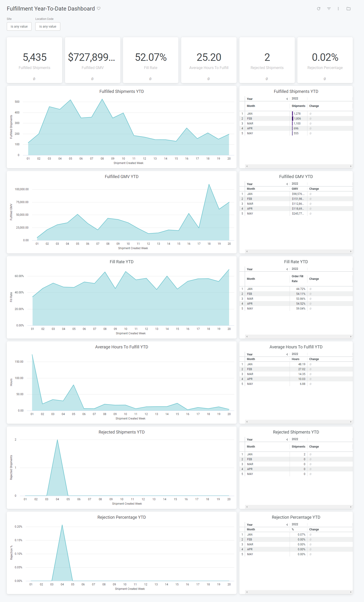
Task: Click the 6.88 hours cell for MAY
Action: [298, 384]
